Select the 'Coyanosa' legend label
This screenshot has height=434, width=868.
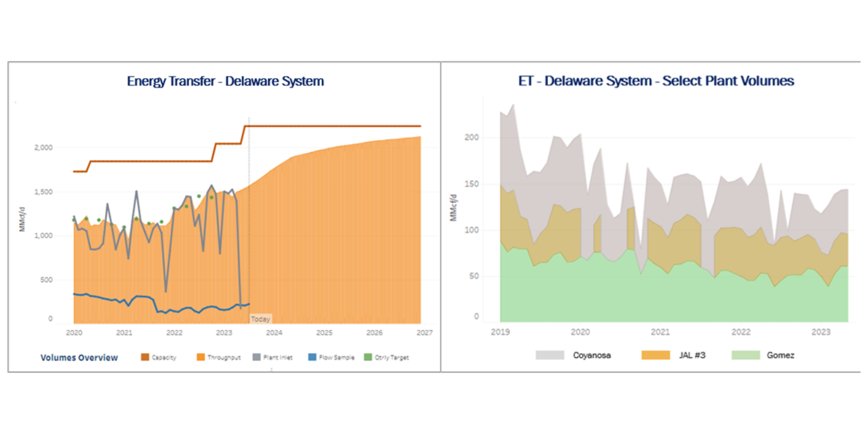click(592, 355)
